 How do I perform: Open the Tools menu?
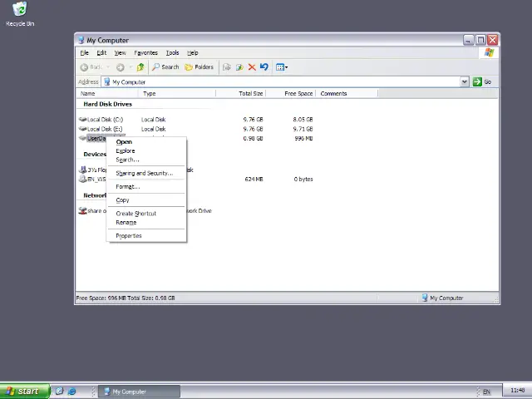(x=172, y=53)
